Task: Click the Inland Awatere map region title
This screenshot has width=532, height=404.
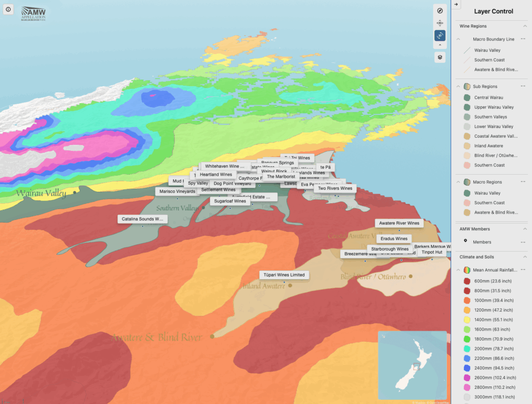Action: click(263, 286)
